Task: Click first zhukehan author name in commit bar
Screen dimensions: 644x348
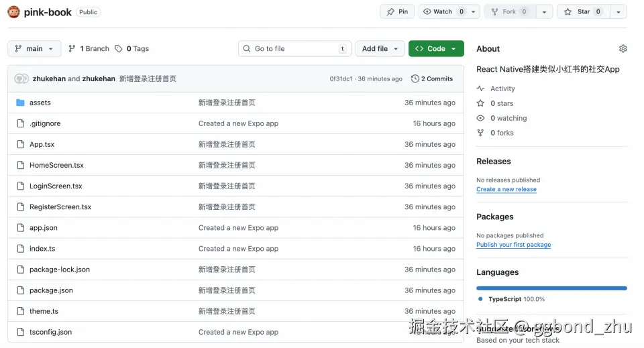Action: (49, 78)
